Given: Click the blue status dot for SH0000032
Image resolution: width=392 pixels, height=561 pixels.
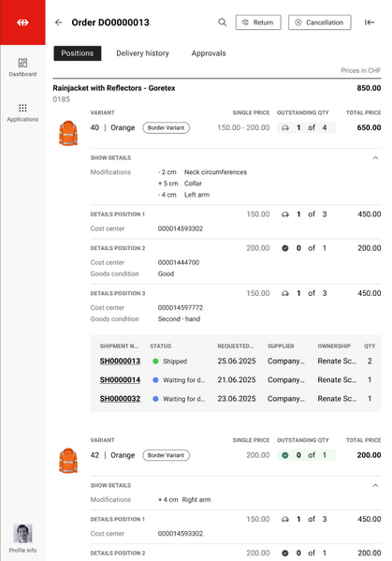Looking at the screenshot, I should [x=155, y=399].
